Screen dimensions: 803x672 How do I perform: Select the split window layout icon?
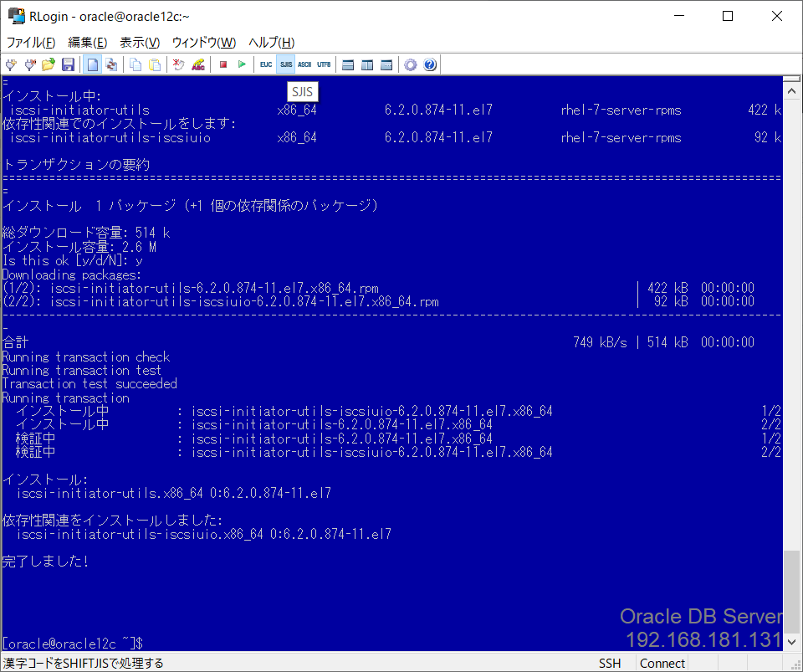click(368, 64)
